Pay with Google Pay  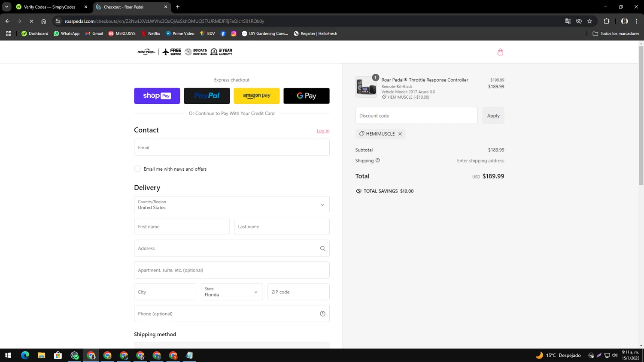[307, 96]
